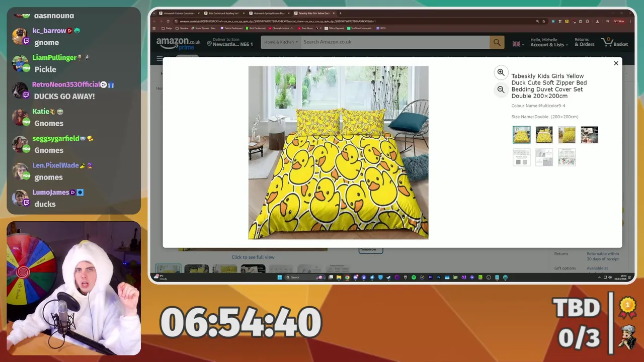Open the first thumbnail in the second row

point(521,157)
